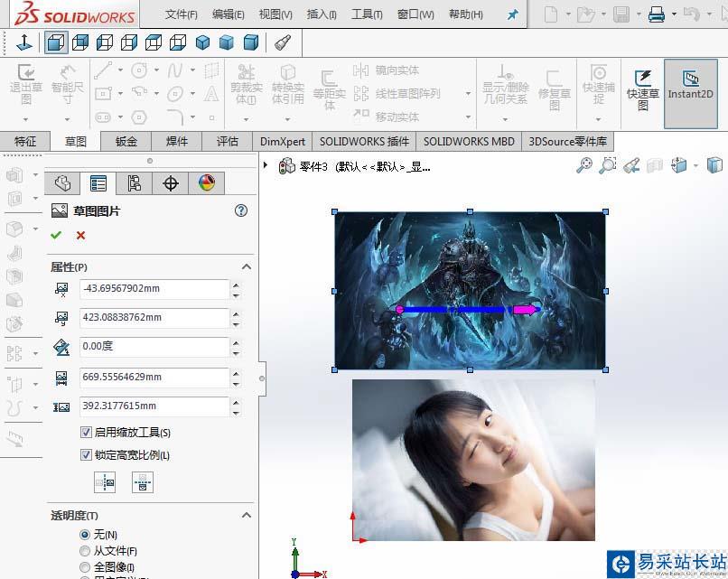Toggle 锁定高宽比例 checkbox
The image size is (728, 579).
coord(86,454)
